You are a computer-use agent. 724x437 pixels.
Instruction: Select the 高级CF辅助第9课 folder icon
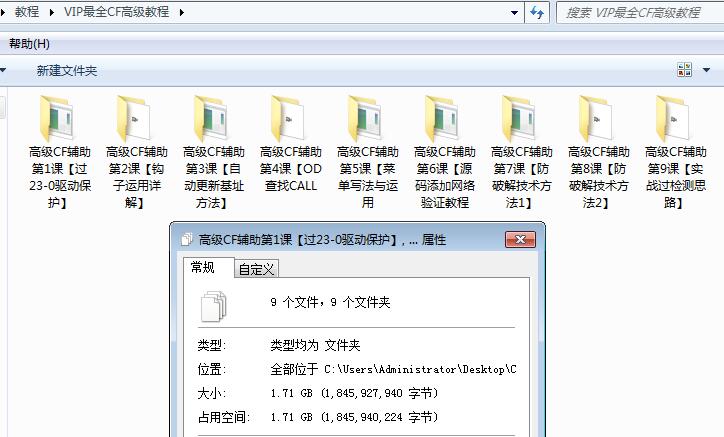coord(674,119)
